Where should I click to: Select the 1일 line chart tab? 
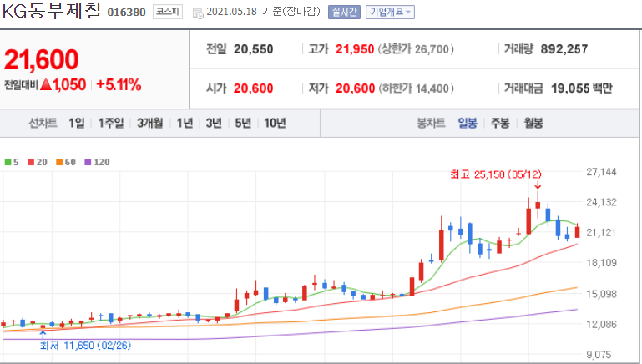pos(77,123)
